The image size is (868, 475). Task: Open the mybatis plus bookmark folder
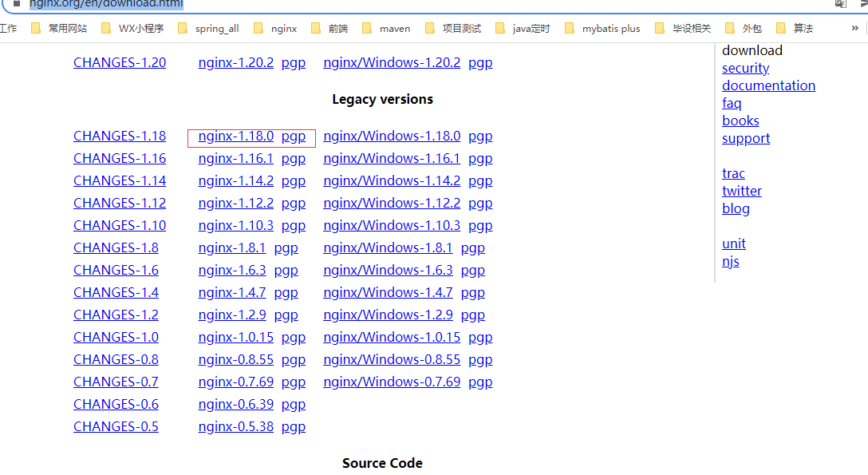(602, 28)
